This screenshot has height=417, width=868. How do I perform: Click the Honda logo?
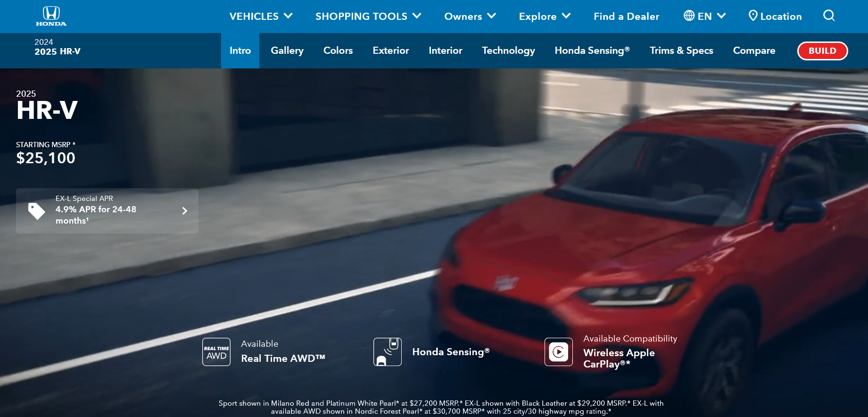pos(51,16)
